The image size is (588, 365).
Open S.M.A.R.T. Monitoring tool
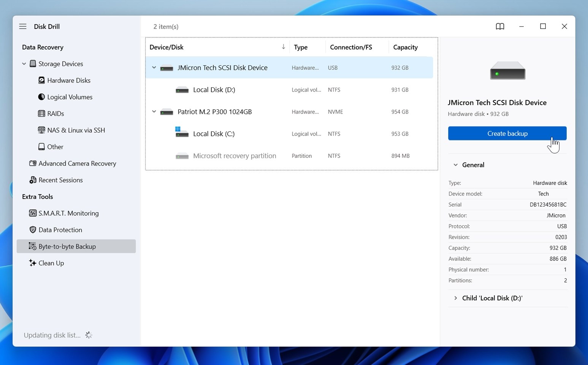68,213
